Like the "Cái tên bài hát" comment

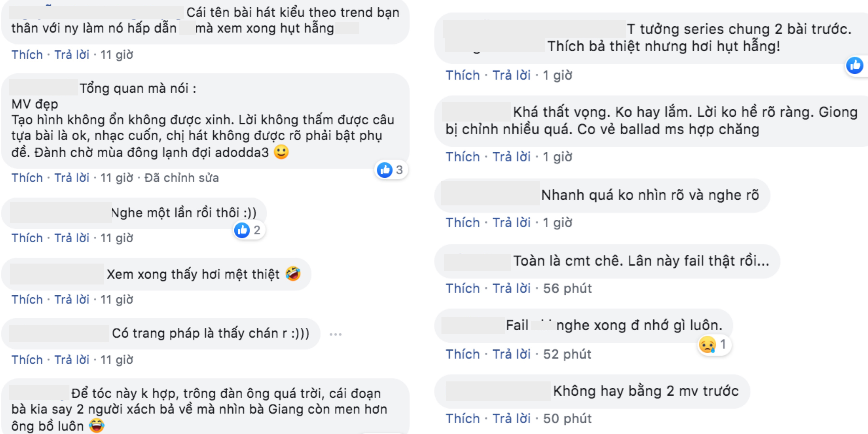click(27, 54)
